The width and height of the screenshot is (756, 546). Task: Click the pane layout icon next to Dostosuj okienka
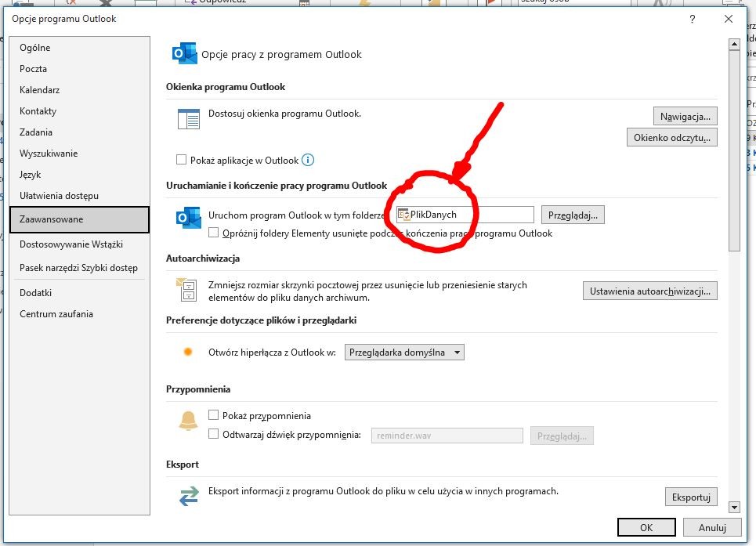coord(189,119)
